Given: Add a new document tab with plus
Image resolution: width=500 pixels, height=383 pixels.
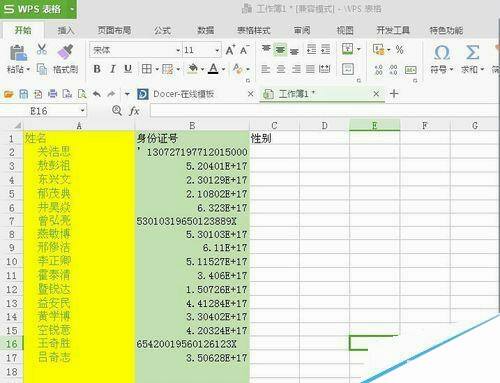Looking at the screenshot, I should 394,94.
